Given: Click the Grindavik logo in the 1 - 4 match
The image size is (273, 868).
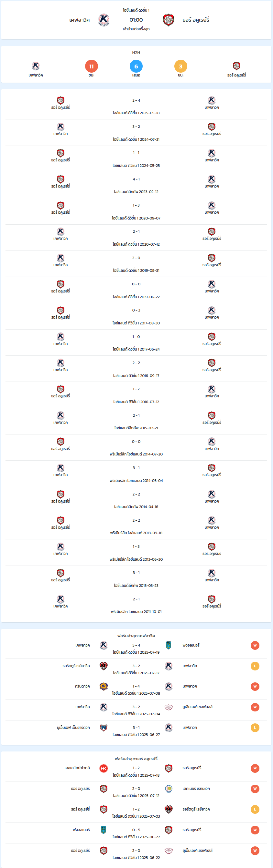Looking at the screenshot, I should click(104, 686).
